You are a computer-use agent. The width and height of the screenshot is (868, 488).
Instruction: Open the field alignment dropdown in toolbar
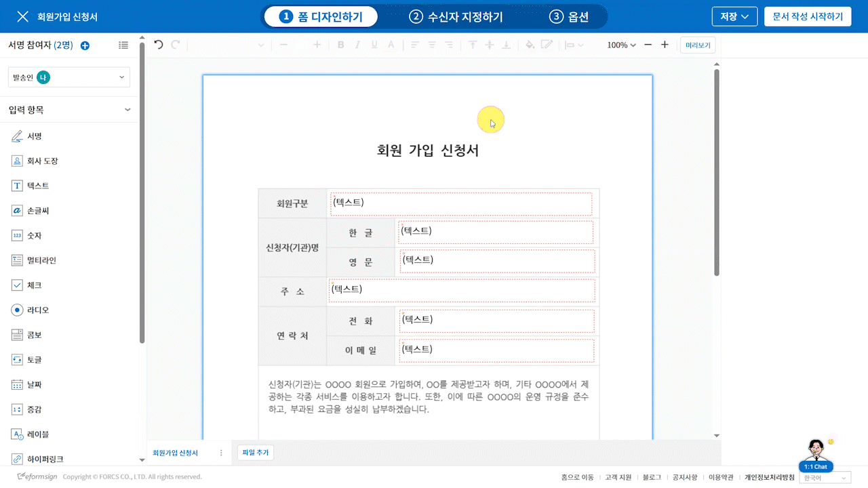coord(574,45)
